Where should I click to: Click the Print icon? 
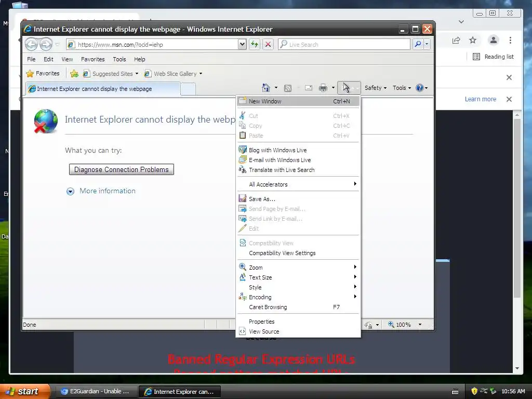tap(323, 88)
